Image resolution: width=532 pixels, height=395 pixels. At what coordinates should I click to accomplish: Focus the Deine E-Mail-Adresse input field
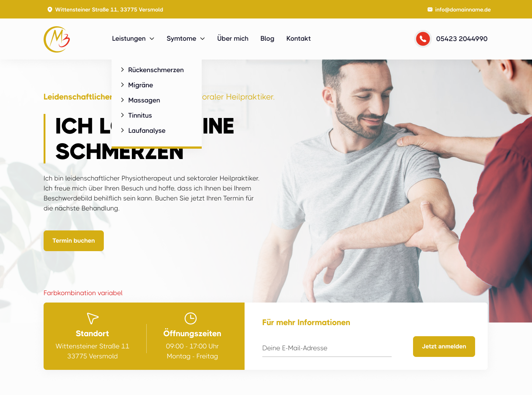click(x=327, y=348)
